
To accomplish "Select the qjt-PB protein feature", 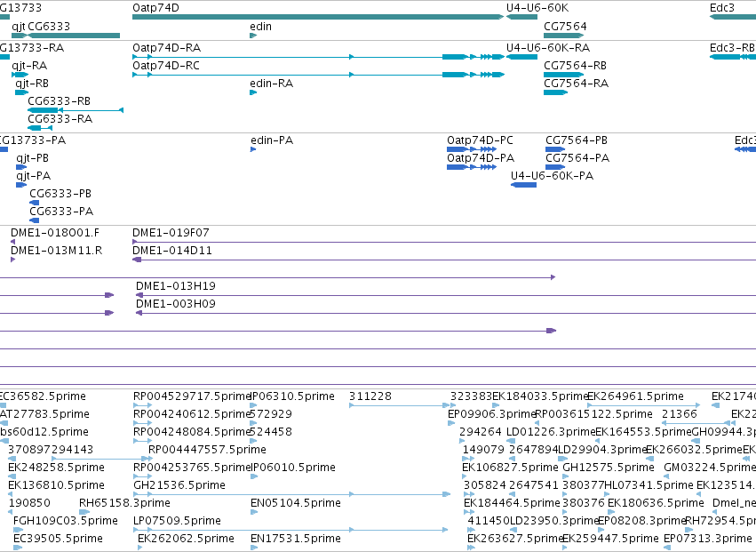I will point(21,167).
